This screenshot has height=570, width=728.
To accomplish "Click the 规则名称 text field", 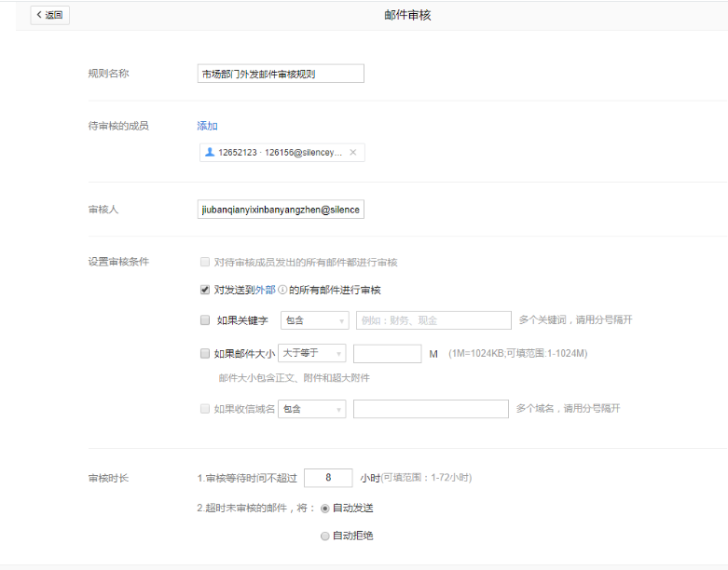I will pos(281,74).
